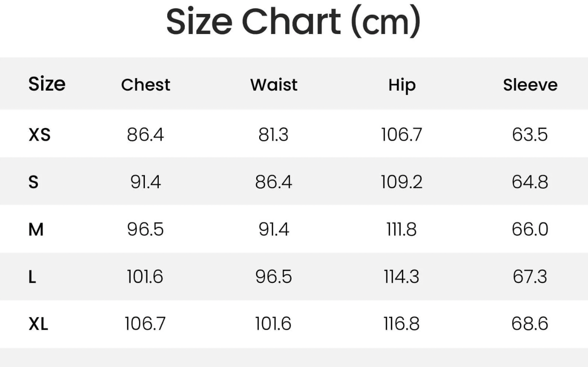Select the S size row label
The height and width of the screenshot is (367, 588).
tap(33, 182)
